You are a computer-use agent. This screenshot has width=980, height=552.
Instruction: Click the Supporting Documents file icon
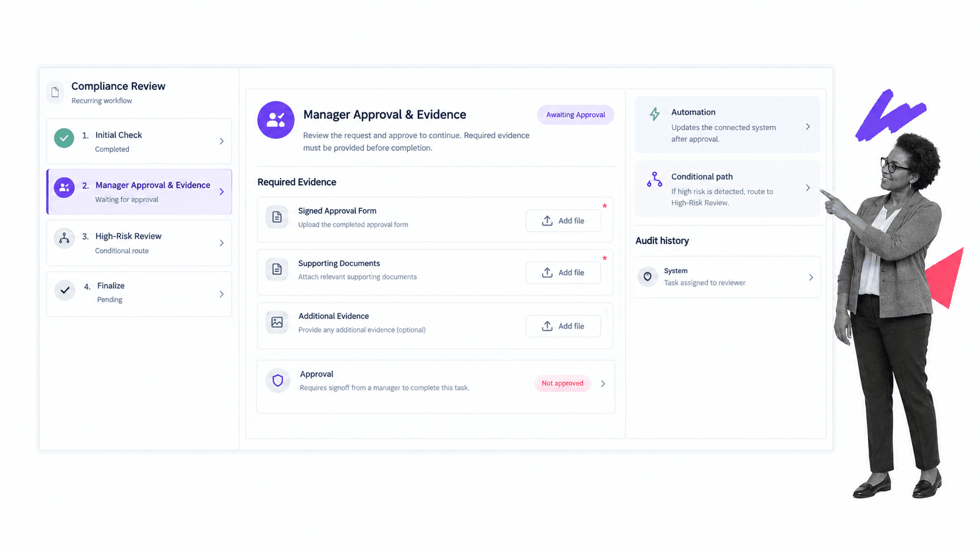(x=277, y=269)
